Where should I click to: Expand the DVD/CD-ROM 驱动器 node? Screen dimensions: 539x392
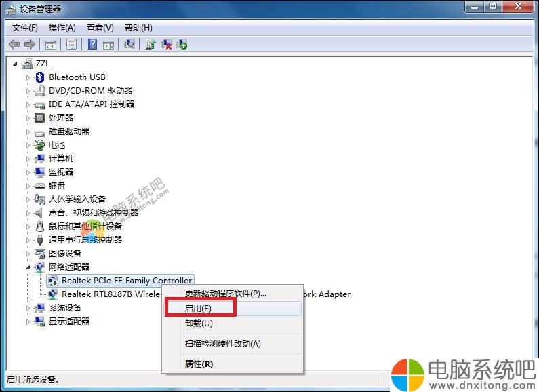click(28, 91)
